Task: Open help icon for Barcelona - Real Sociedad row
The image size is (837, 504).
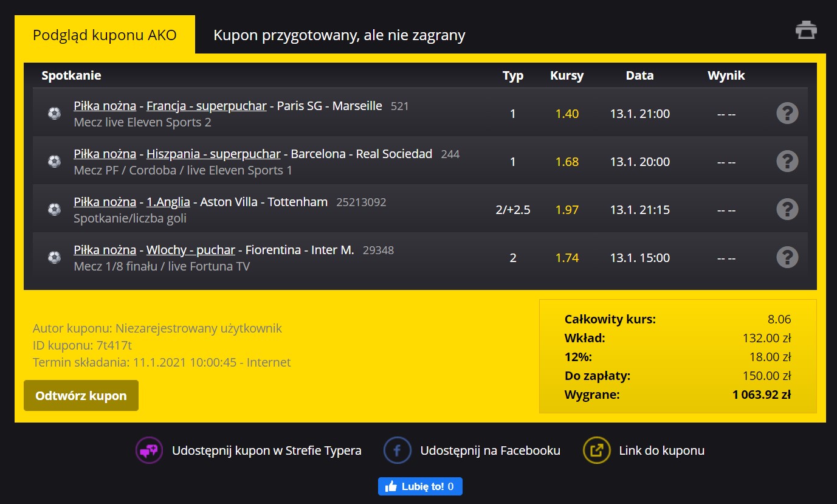Action: [x=787, y=161]
